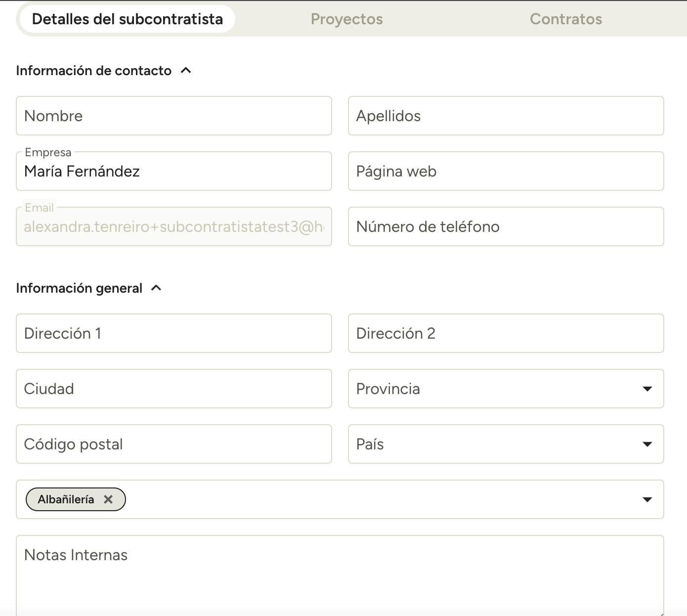Click the Apellidos input field

(505, 116)
